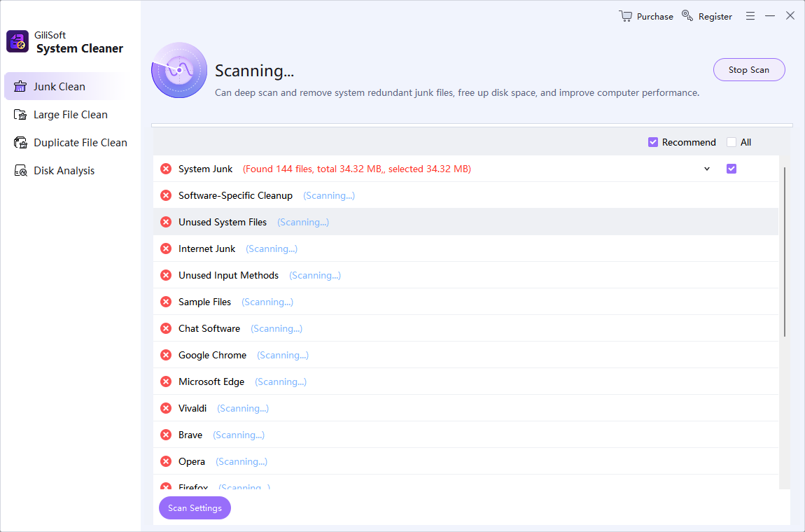Click the Junk Clean broom icon
The width and height of the screenshot is (805, 532).
point(20,86)
